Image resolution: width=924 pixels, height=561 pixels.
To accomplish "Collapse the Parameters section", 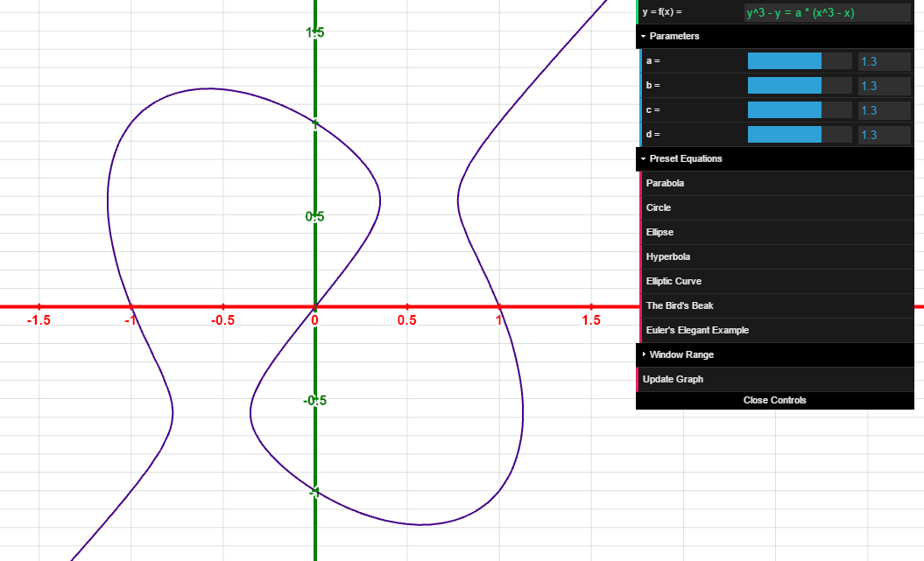I will pyautogui.click(x=674, y=37).
